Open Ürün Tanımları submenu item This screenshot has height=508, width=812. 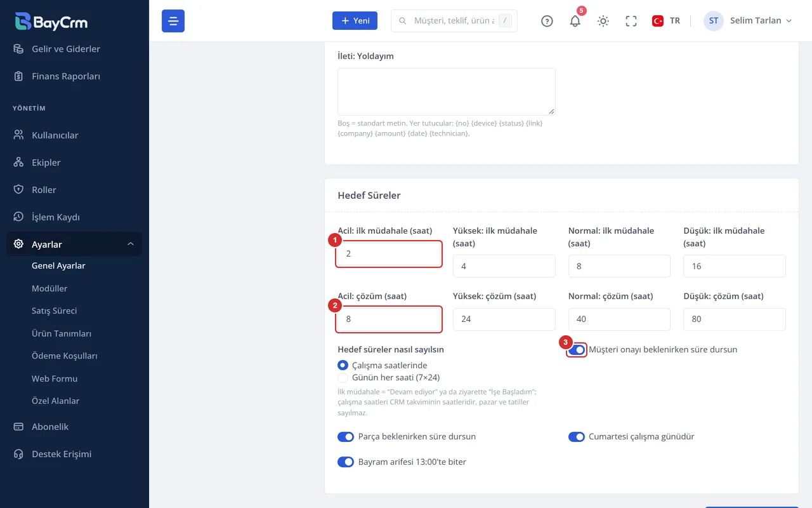coord(62,333)
